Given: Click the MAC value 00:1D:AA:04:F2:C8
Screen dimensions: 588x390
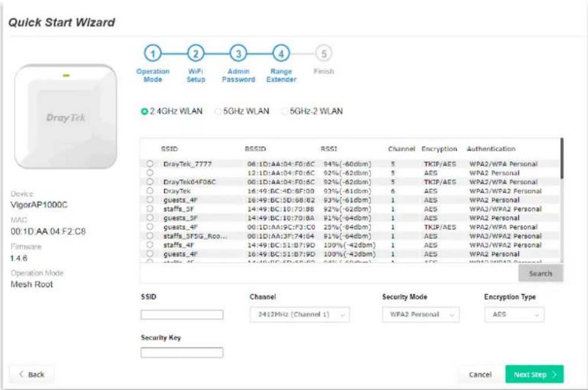Looking at the screenshot, I should [x=48, y=232].
